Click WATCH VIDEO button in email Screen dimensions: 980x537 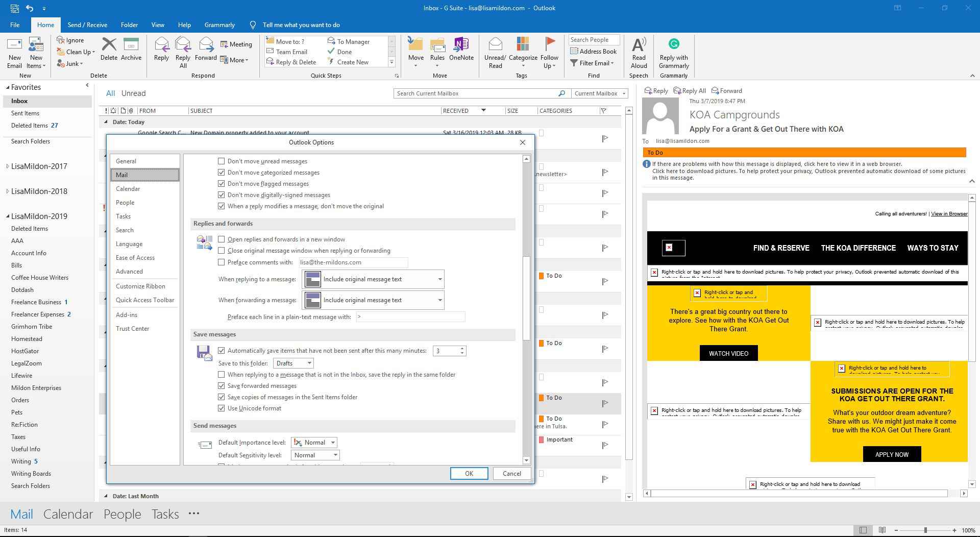(x=728, y=353)
